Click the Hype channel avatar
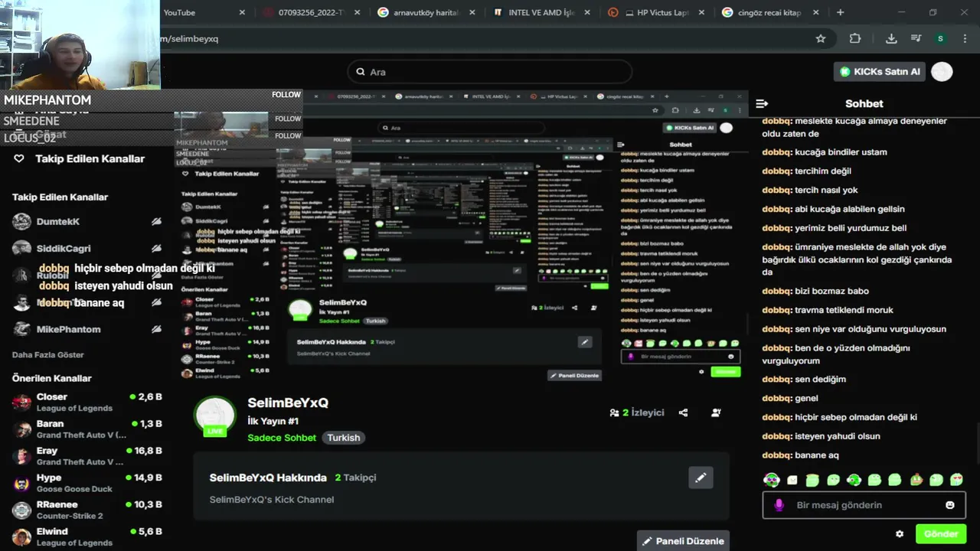The height and width of the screenshot is (551, 980). [21, 483]
